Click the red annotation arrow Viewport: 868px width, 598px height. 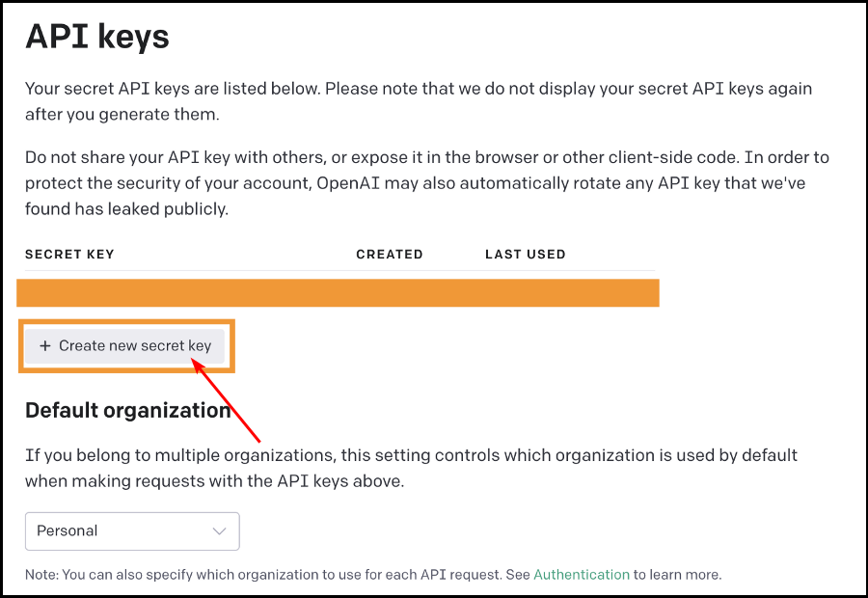tap(226, 400)
